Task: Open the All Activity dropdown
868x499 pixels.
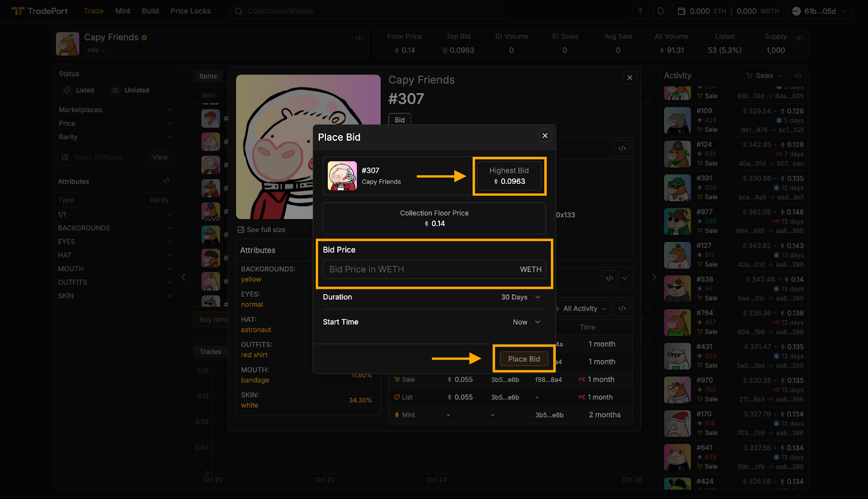Action: 582,309
